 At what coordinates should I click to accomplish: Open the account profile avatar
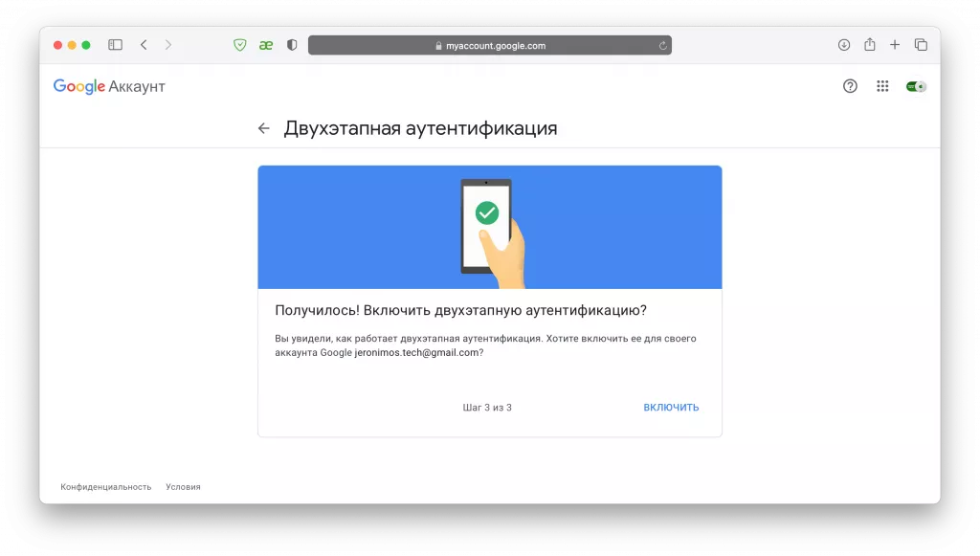click(x=916, y=86)
